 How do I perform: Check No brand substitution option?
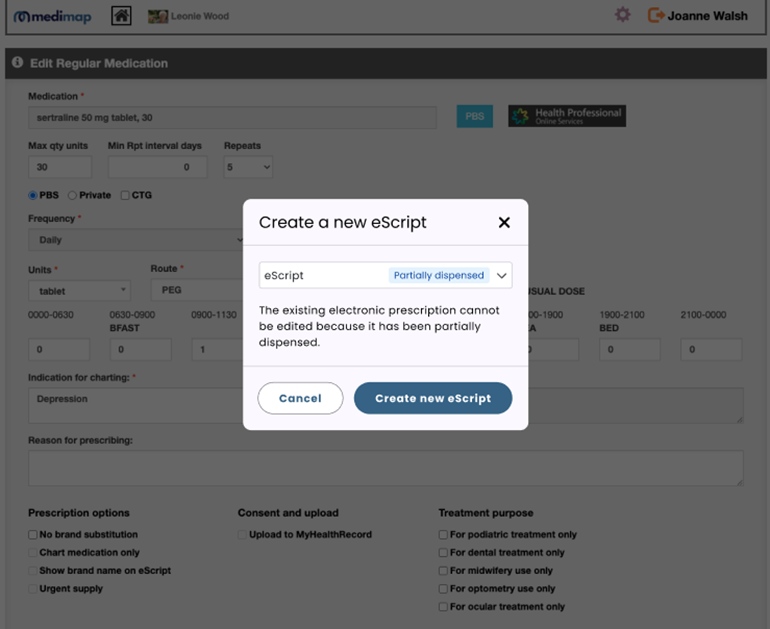coord(34,535)
